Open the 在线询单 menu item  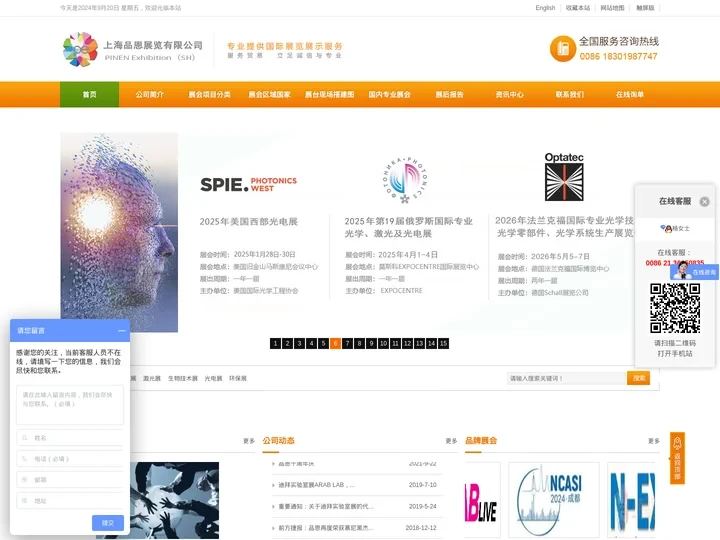click(630, 95)
